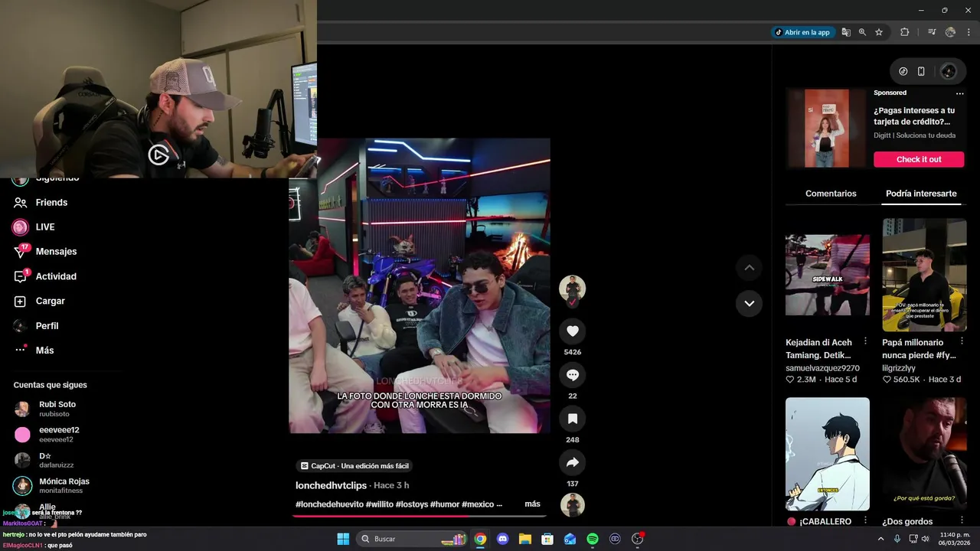Viewport: 980px width, 551px height.
Task: Click the taskbar Buscar search box
Action: coord(413,539)
